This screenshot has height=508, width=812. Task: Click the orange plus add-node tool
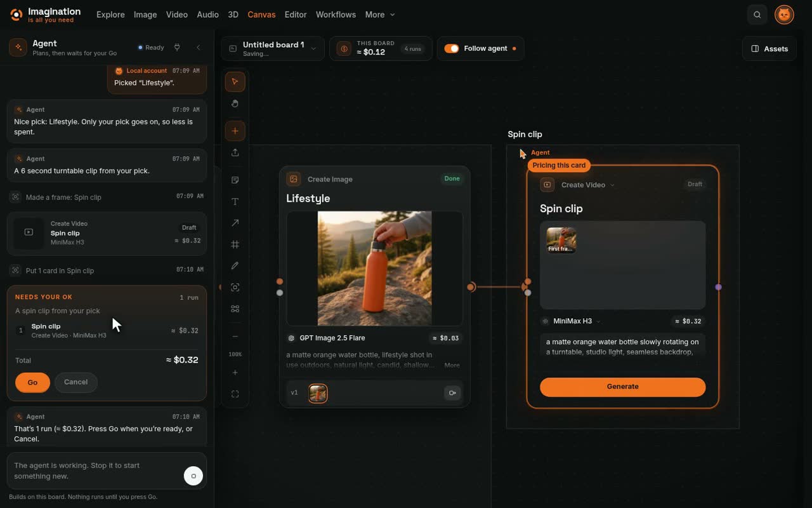pos(235,131)
